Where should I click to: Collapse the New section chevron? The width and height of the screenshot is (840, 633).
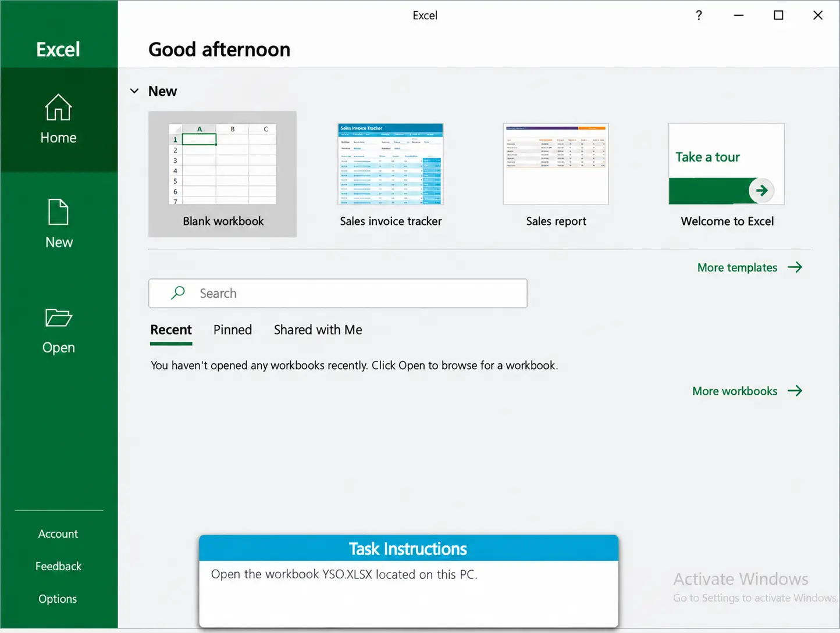(134, 91)
